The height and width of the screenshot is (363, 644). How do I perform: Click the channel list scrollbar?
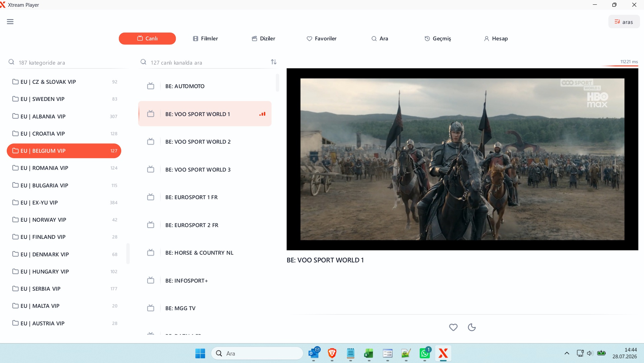(278, 83)
